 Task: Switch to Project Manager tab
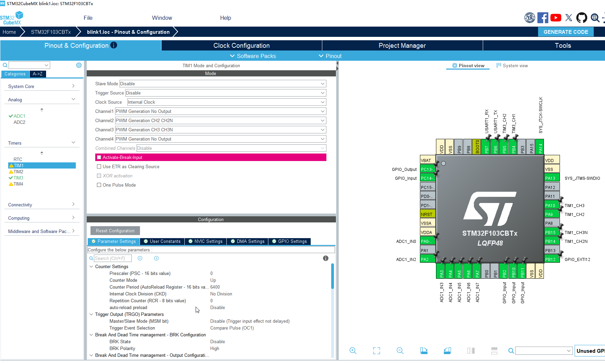point(402,45)
